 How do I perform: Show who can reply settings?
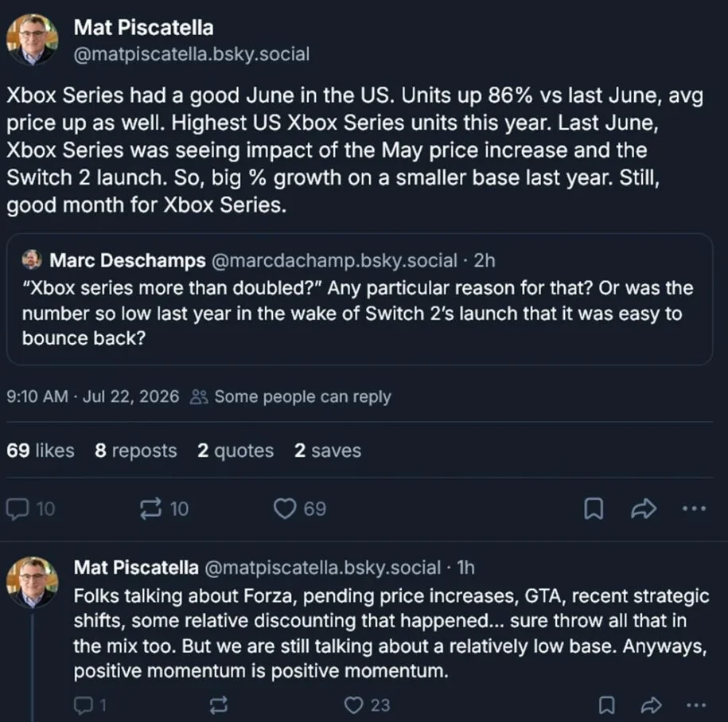291,396
